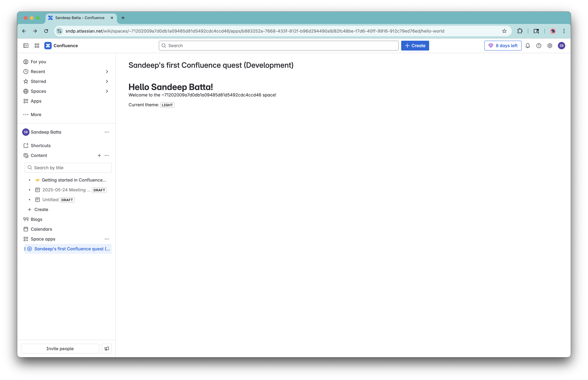The height and width of the screenshot is (380, 588).
Task: Expand the Starred menu chevron
Action: [x=107, y=81]
